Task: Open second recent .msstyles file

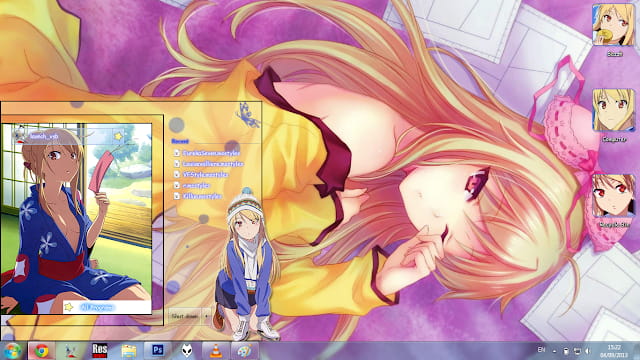Action: [x=213, y=164]
